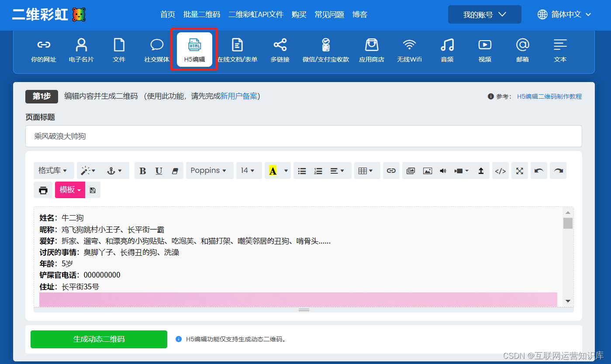
Task: Click the editor vertical scrollbar thumb
Action: [568, 223]
